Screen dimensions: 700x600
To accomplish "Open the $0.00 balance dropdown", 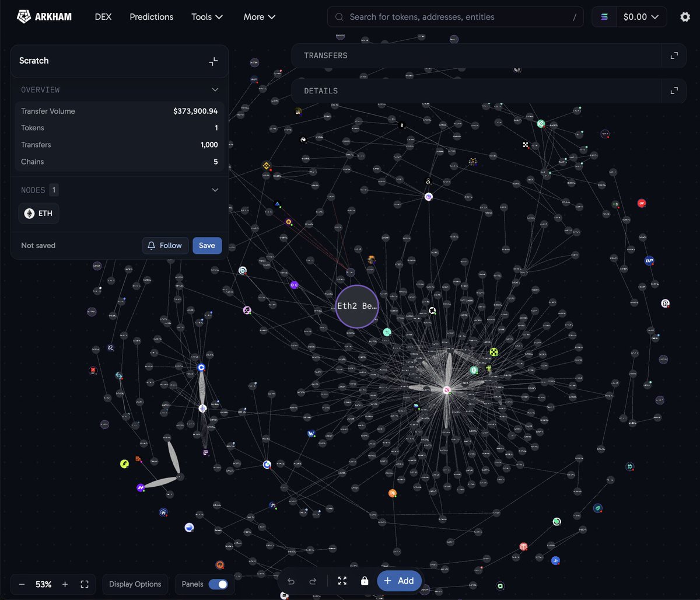I will (642, 17).
